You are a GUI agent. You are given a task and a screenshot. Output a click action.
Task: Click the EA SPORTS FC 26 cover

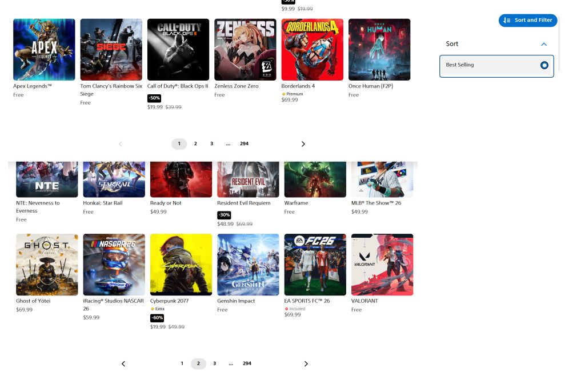[315, 265]
